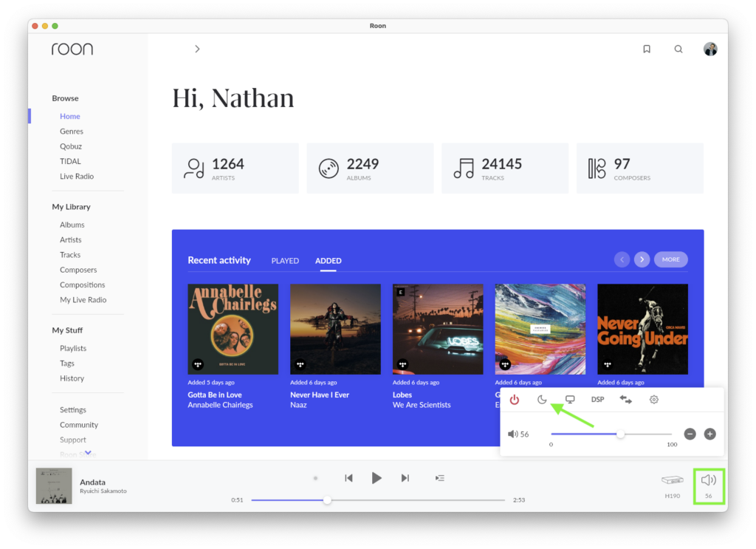Expand sidebar with the down chevron
This screenshot has height=549, width=756.
(x=88, y=452)
